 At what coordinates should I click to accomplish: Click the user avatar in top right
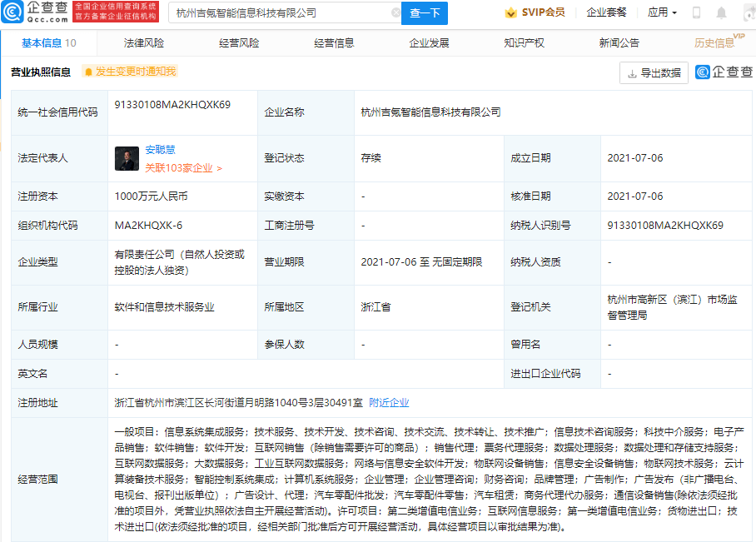click(747, 13)
